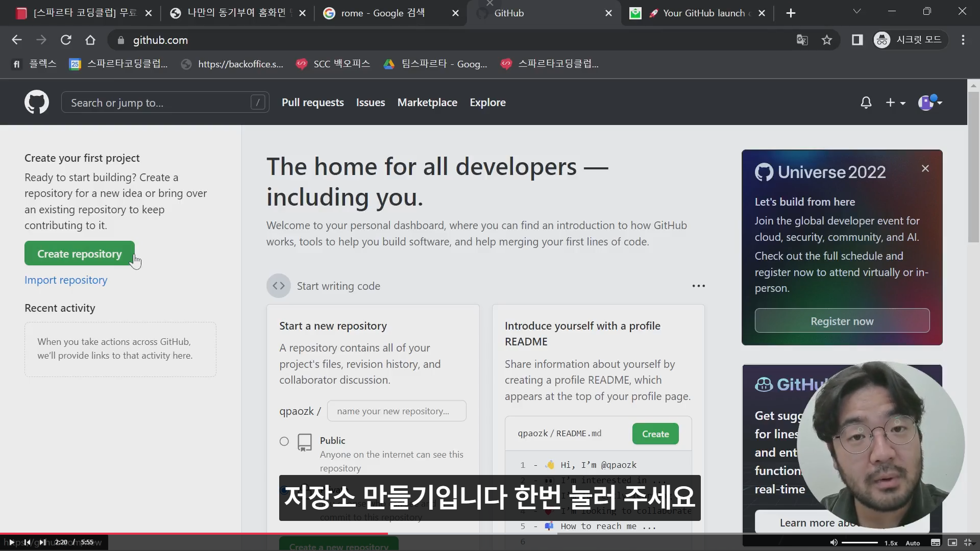Click the green Create repository button
This screenshot has width=980, height=551.
click(x=80, y=254)
